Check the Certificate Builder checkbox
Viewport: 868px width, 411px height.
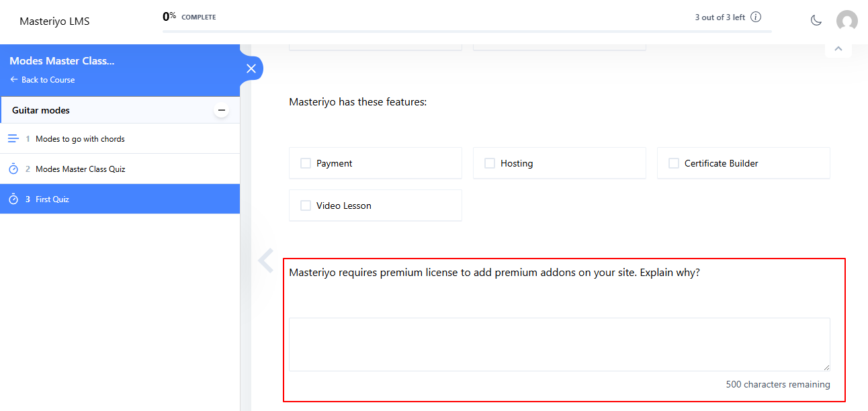(674, 163)
